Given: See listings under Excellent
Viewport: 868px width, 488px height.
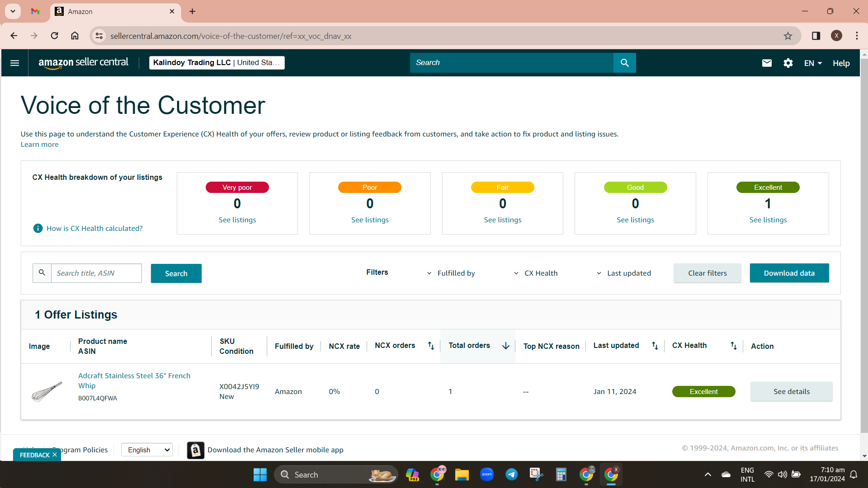Looking at the screenshot, I should (x=768, y=220).
